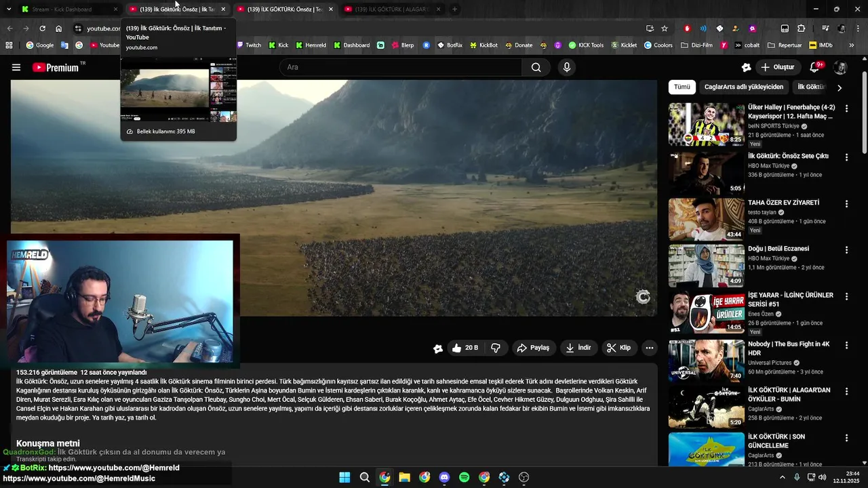Click the Twitch bookmark
868x488 pixels.
coord(248,45)
